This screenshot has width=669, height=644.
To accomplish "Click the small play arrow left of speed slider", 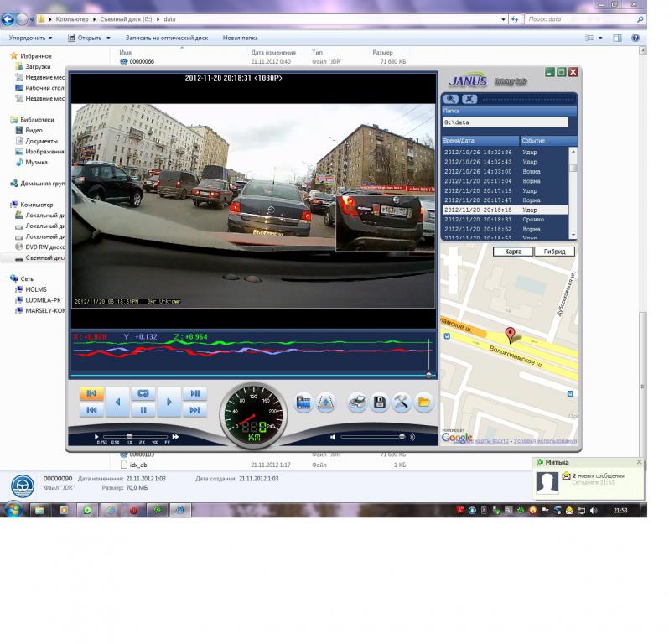I will 96,437.
